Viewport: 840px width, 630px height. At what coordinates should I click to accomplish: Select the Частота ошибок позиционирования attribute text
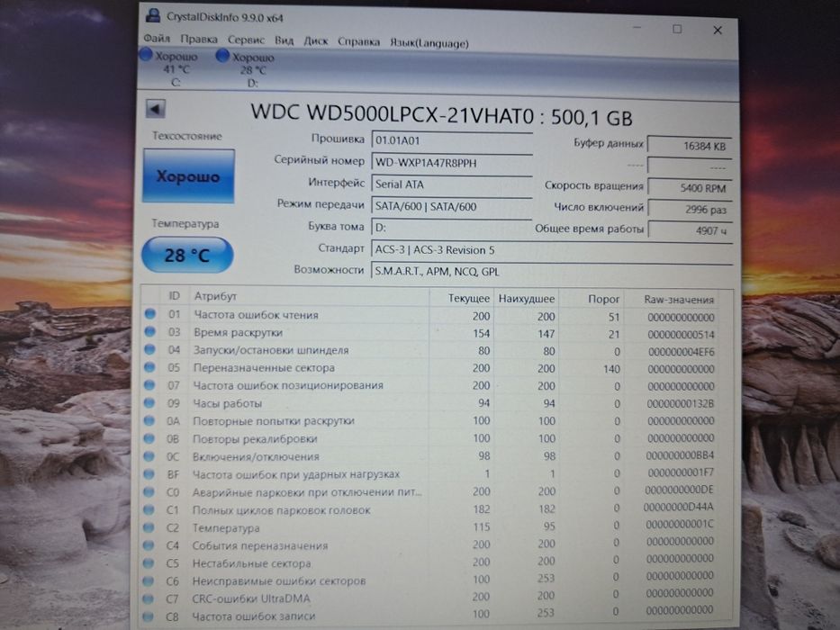click(288, 385)
